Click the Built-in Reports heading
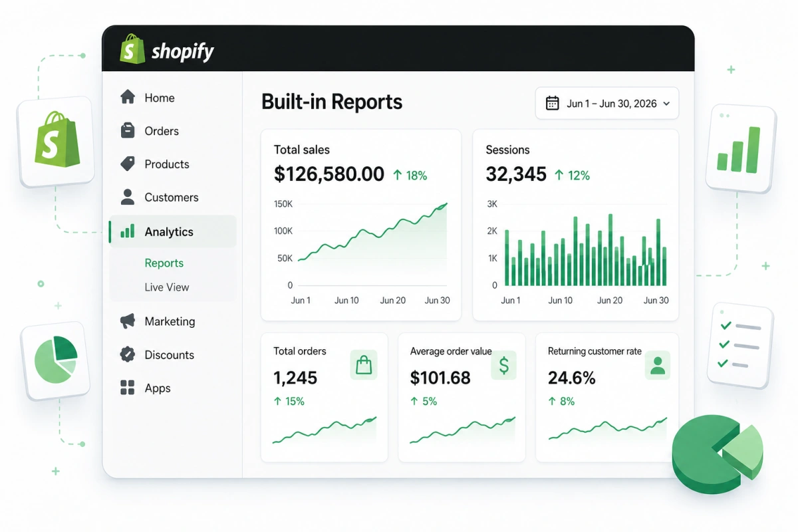The height and width of the screenshot is (532, 798). click(332, 102)
